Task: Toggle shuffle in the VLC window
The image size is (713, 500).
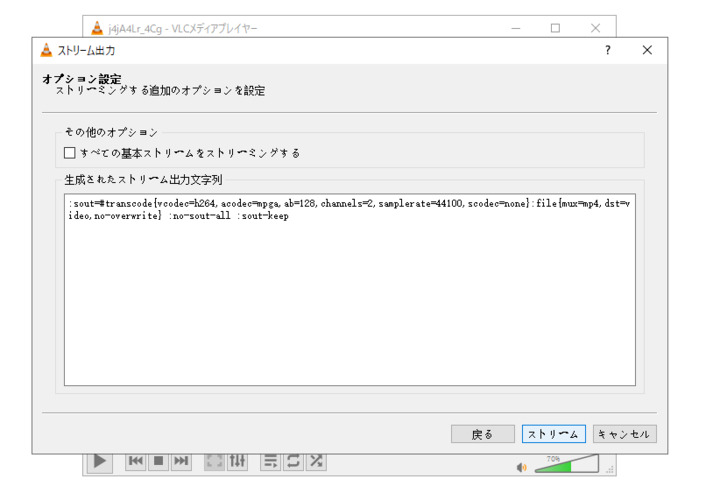Action: click(x=316, y=461)
